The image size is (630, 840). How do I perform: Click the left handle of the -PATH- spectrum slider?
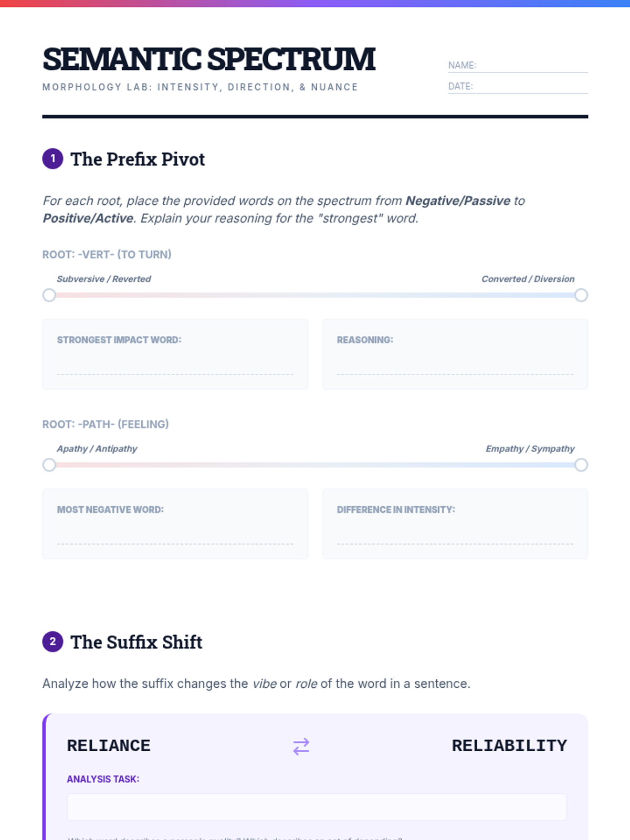49,465
